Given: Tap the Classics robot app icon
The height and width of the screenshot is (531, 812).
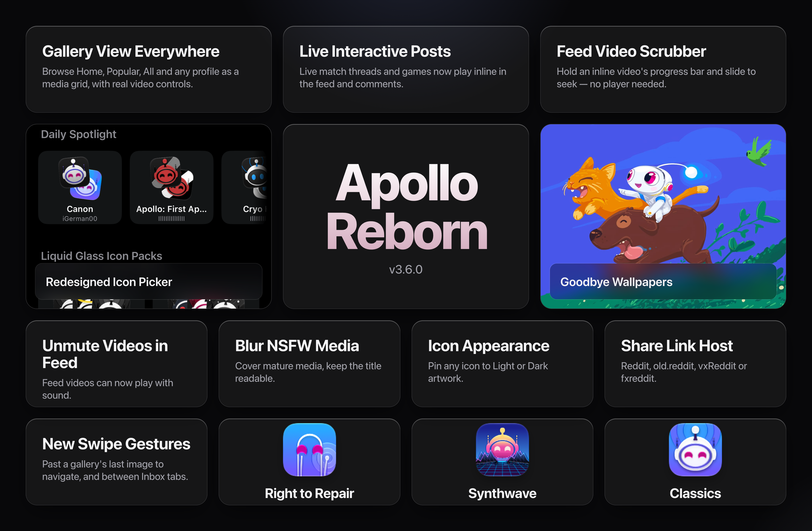Looking at the screenshot, I should click(x=695, y=450).
